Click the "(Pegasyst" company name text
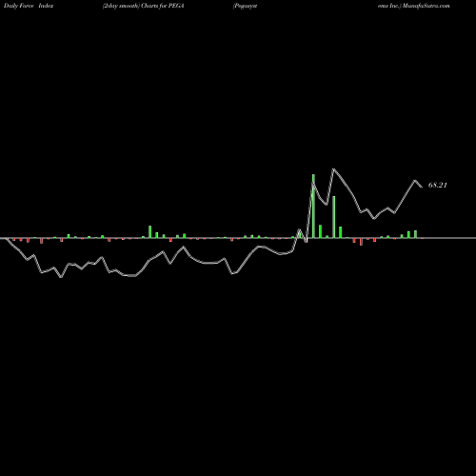 pyautogui.click(x=245, y=6)
